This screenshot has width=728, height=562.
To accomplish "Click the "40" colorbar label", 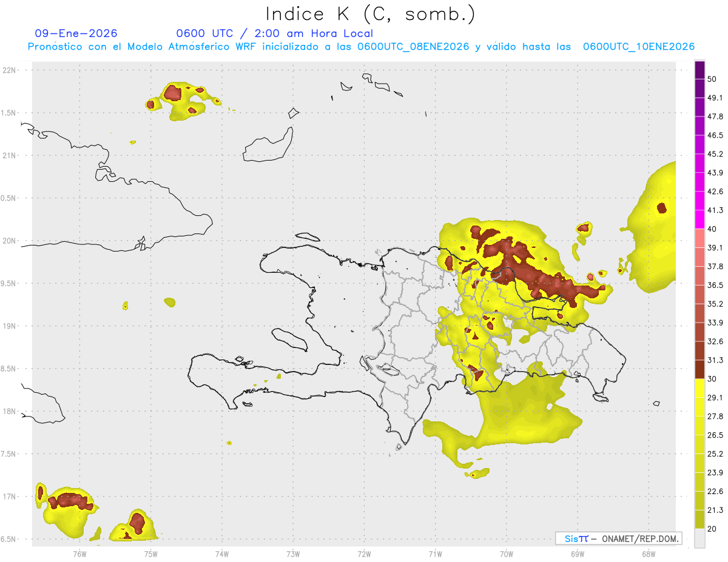I will coord(712,229).
